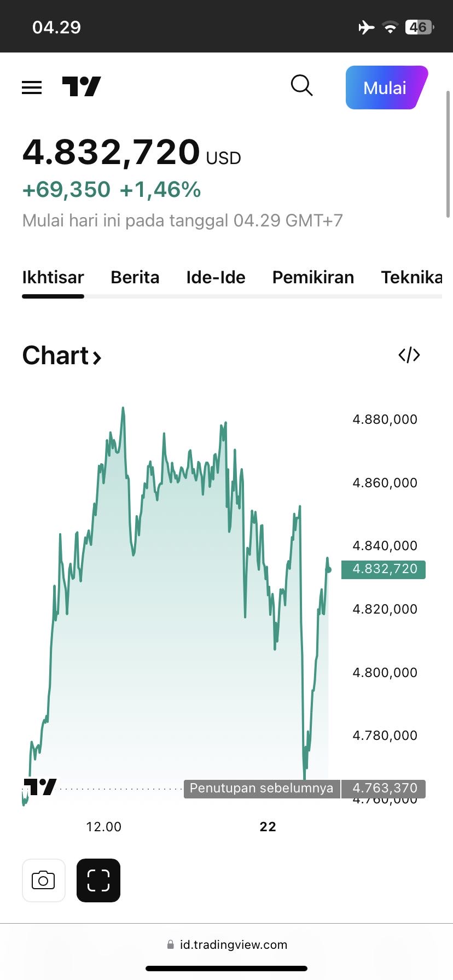Click the current price label 4.832,720 on axis
Screen dimensions: 453x980
pos(384,569)
